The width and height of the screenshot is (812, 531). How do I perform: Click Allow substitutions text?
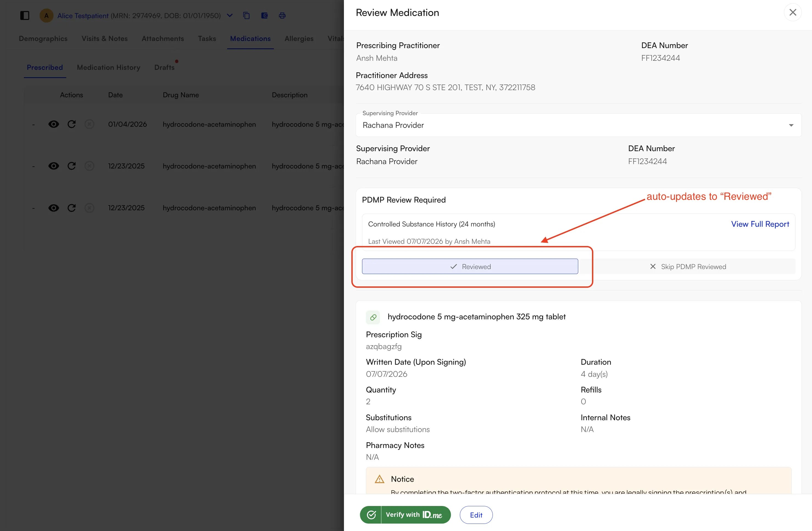(398, 429)
